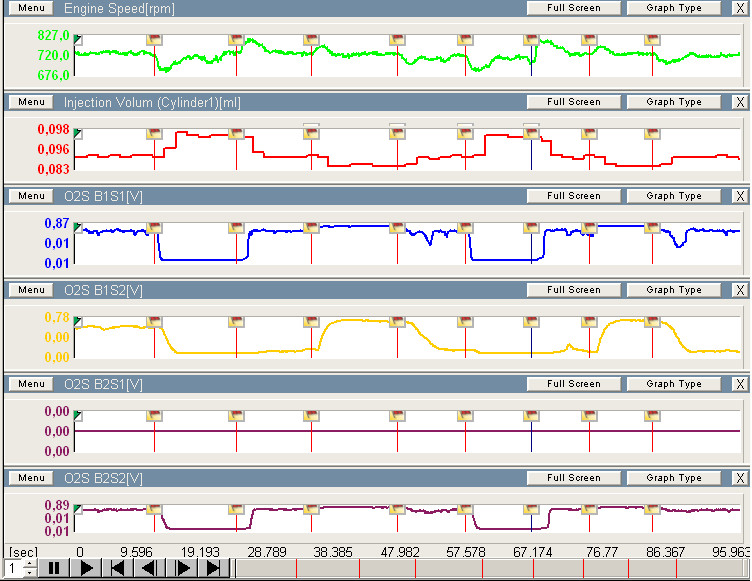This screenshot has height=581, width=752.
Task: Increase the playback speed spinner value
Action: point(30,563)
